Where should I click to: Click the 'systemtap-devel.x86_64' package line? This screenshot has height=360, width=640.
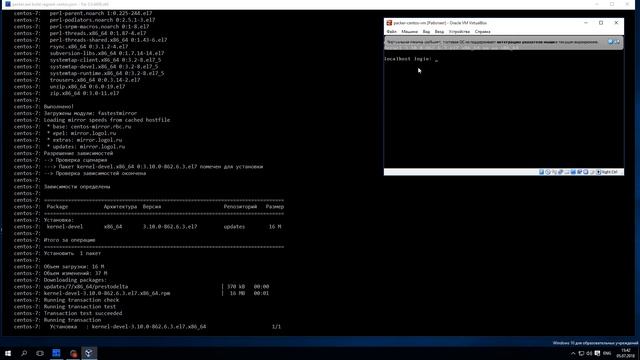[104, 67]
